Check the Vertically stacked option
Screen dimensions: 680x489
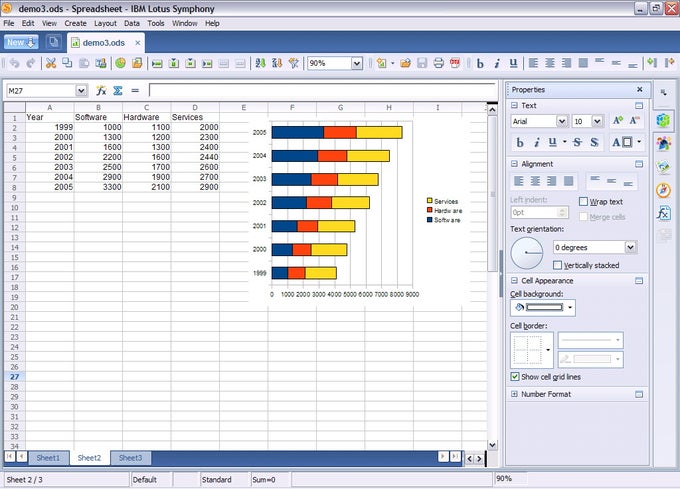(558, 265)
